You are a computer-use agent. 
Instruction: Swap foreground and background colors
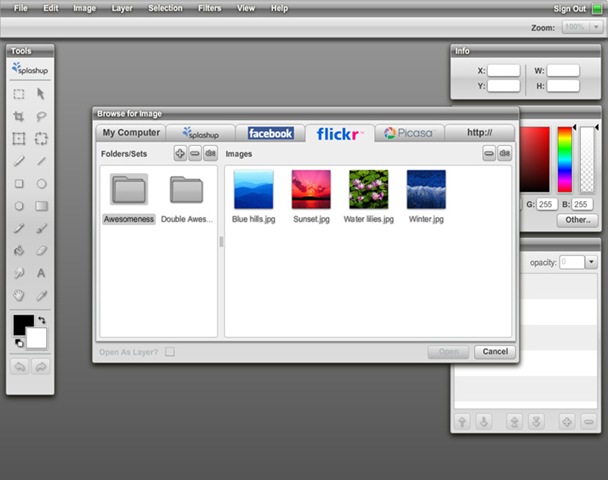tap(42, 320)
